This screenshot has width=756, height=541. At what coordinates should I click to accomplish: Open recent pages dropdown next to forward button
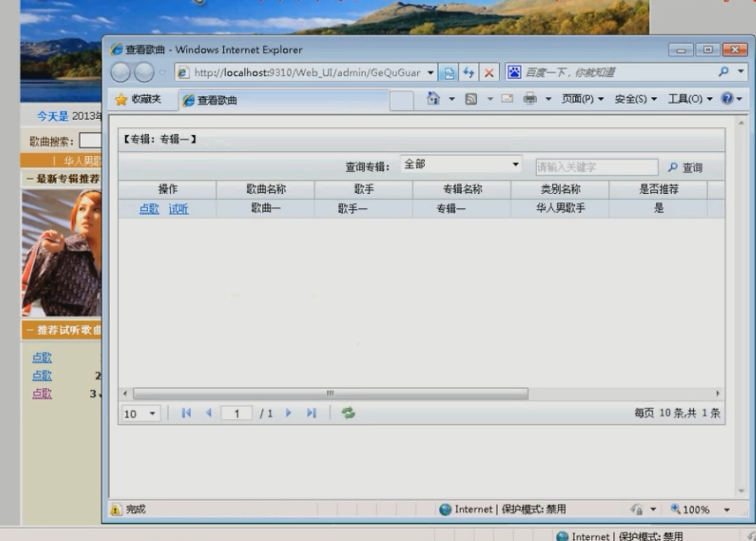(x=163, y=73)
